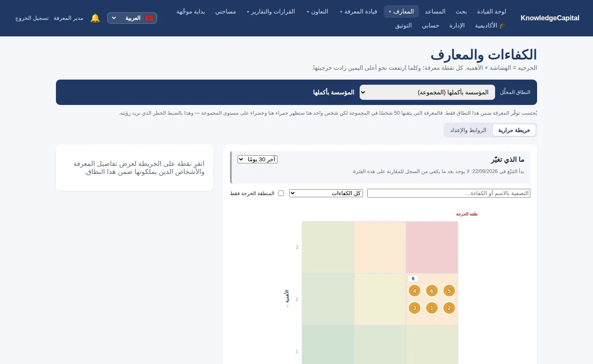Open the الأكاديمية navigation item
The height and width of the screenshot is (364, 593).
(x=490, y=25)
